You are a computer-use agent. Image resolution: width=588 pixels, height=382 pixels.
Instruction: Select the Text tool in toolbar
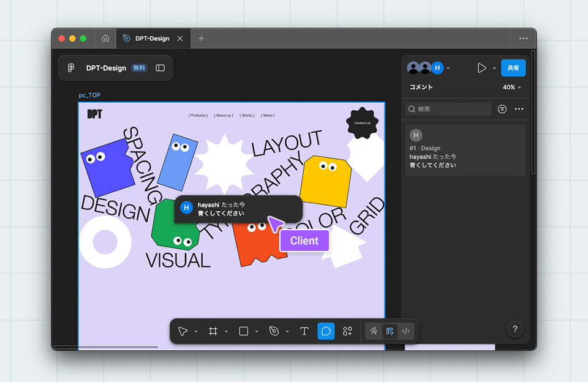pos(304,331)
